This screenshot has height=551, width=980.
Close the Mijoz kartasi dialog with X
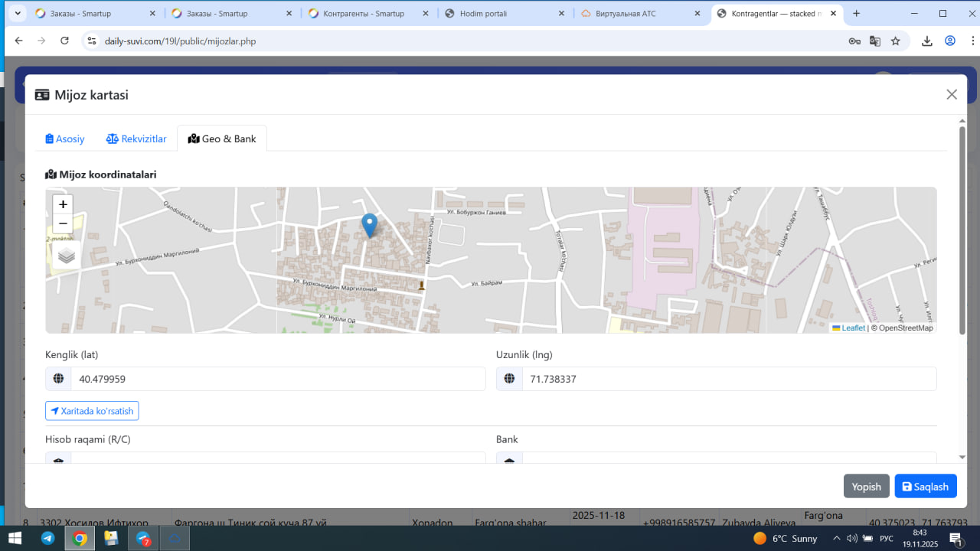[x=952, y=94]
